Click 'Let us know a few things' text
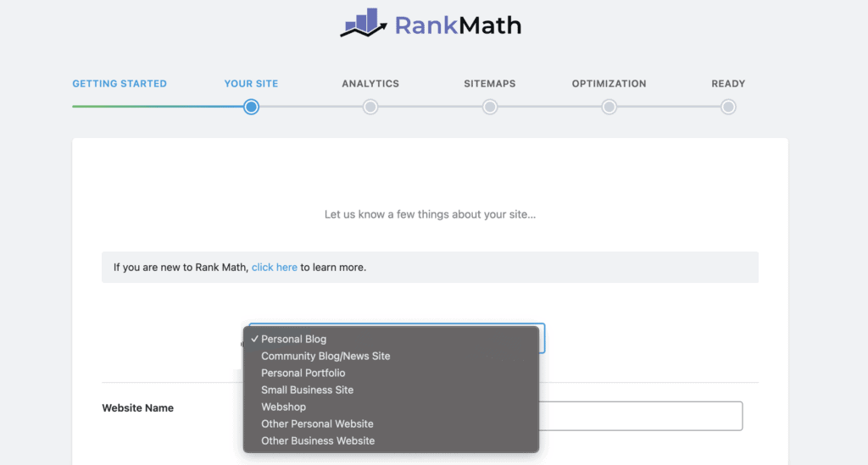This screenshot has height=465, width=868. click(x=430, y=214)
